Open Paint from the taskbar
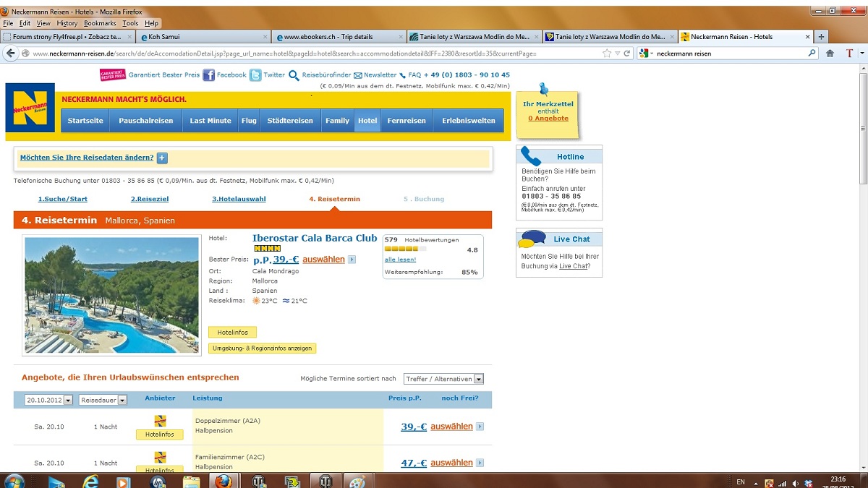 pyautogui.click(x=357, y=481)
